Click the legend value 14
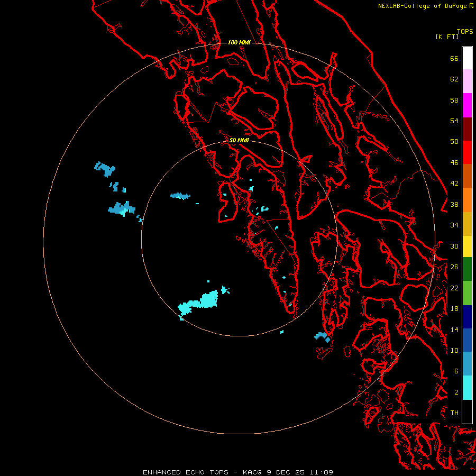The image size is (476, 476). click(454, 329)
